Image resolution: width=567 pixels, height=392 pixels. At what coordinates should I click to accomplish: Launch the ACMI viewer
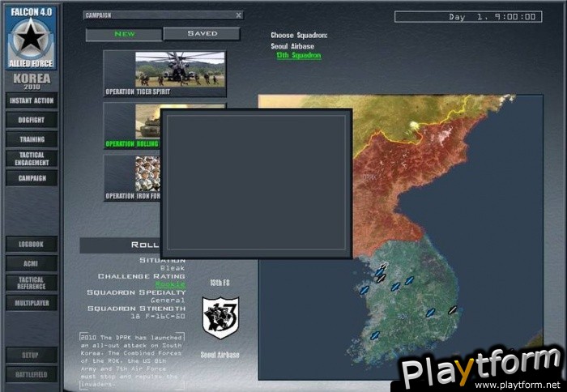[32, 263]
